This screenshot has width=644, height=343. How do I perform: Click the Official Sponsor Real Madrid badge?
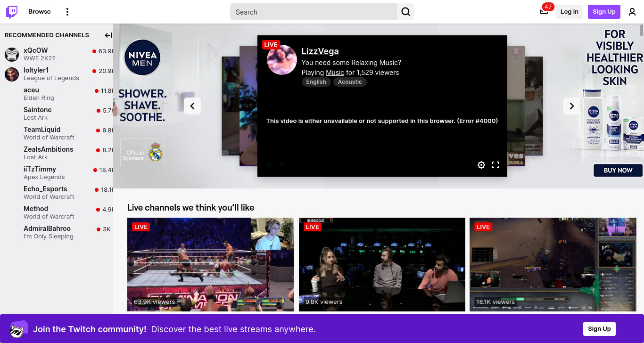point(142,153)
